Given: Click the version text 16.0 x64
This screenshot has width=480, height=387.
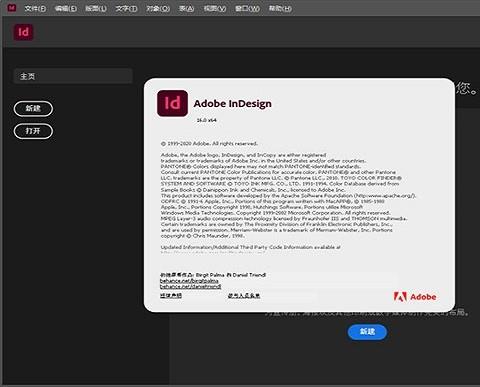Looking at the screenshot, I should [206, 120].
